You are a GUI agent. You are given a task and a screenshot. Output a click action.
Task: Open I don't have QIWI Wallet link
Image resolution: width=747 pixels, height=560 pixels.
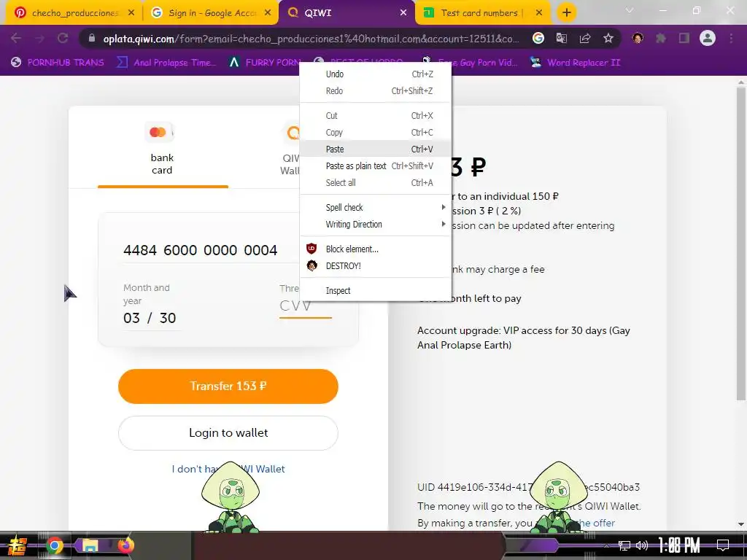pos(228,469)
